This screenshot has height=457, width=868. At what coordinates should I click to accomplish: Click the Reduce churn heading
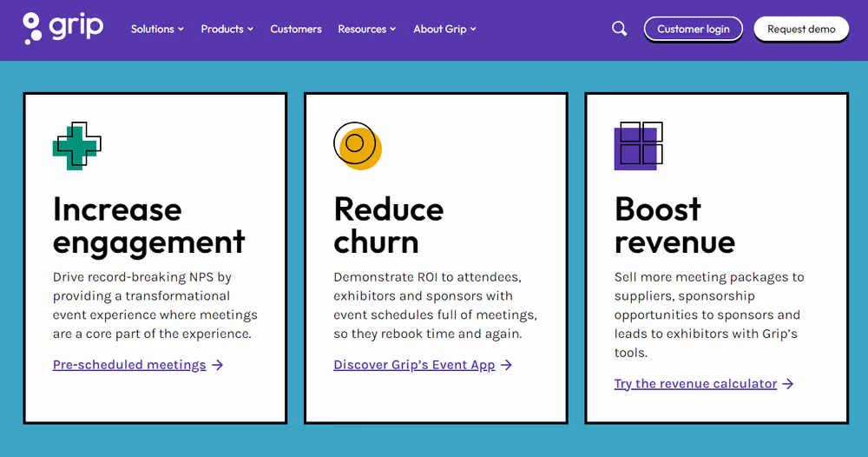[389, 225]
